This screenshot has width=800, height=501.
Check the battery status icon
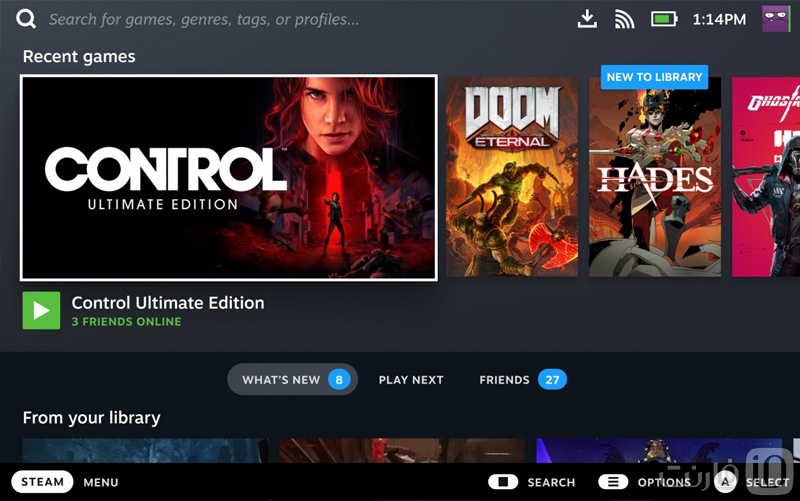tap(664, 19)
